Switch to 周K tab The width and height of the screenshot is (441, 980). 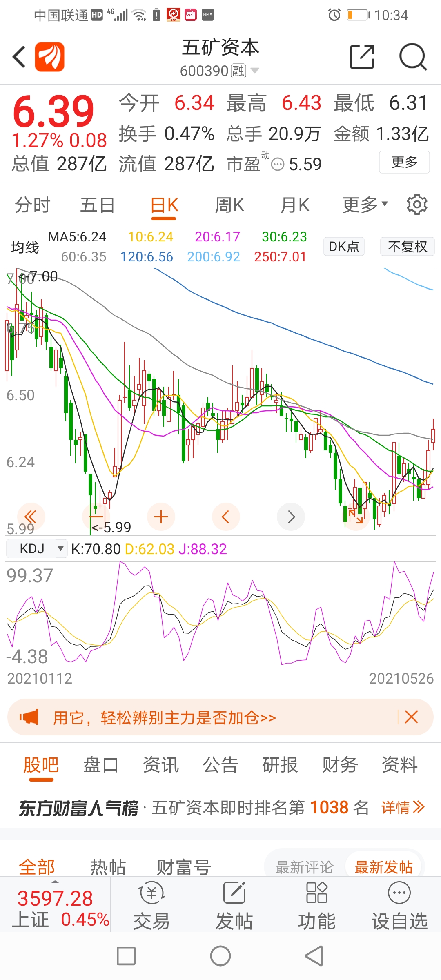229,205
